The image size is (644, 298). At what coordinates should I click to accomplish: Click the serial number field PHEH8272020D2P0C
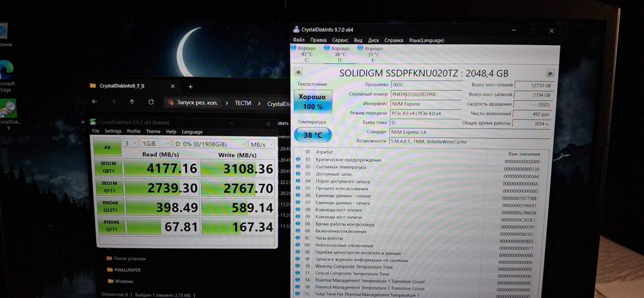[425, 94]
